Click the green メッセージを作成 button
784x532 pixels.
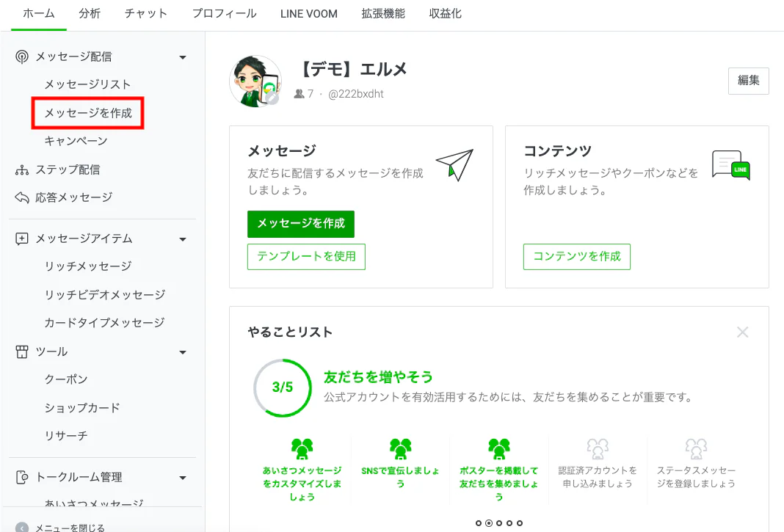tap(301, 224)
